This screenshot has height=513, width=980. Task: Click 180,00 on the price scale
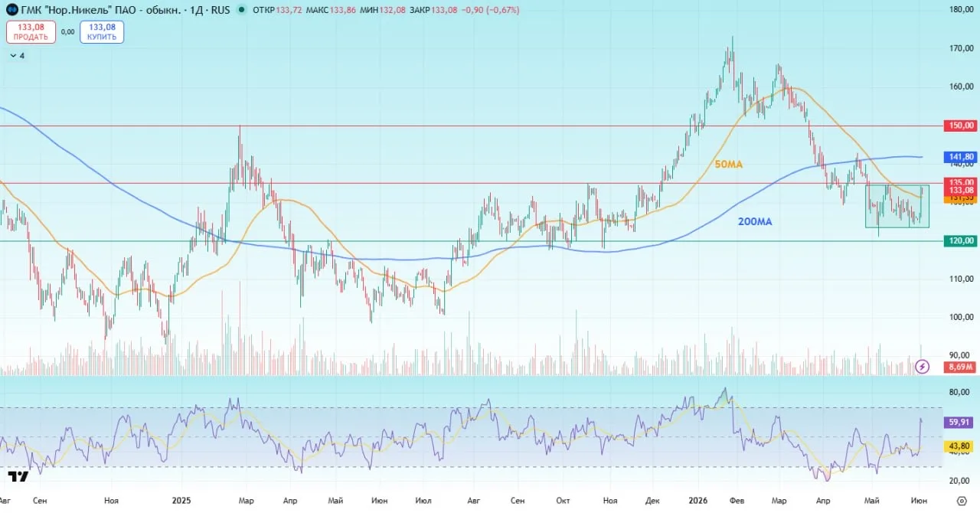click(962, 10)
